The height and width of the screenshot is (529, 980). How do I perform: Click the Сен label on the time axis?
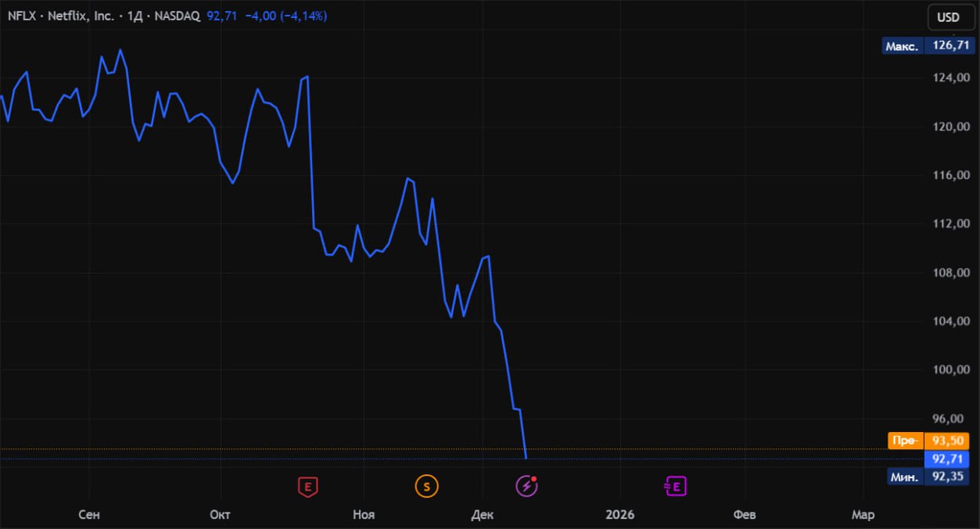(x=89, y=514)
